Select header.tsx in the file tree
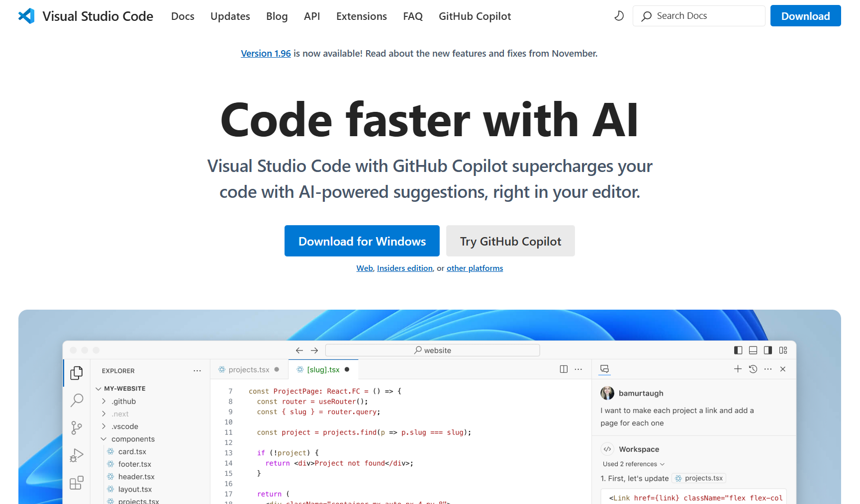Viewport: 860px width, 504px height. click(136, 477)
